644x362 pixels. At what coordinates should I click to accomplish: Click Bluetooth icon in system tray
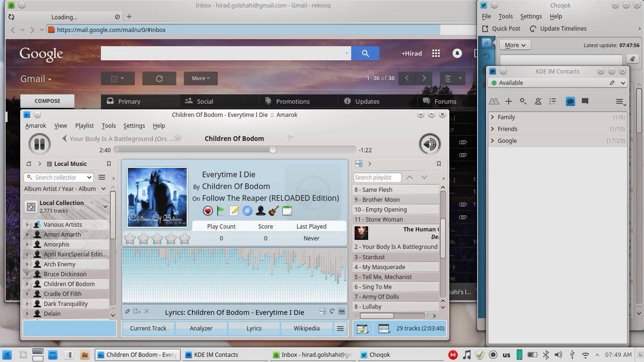(546, 354)
